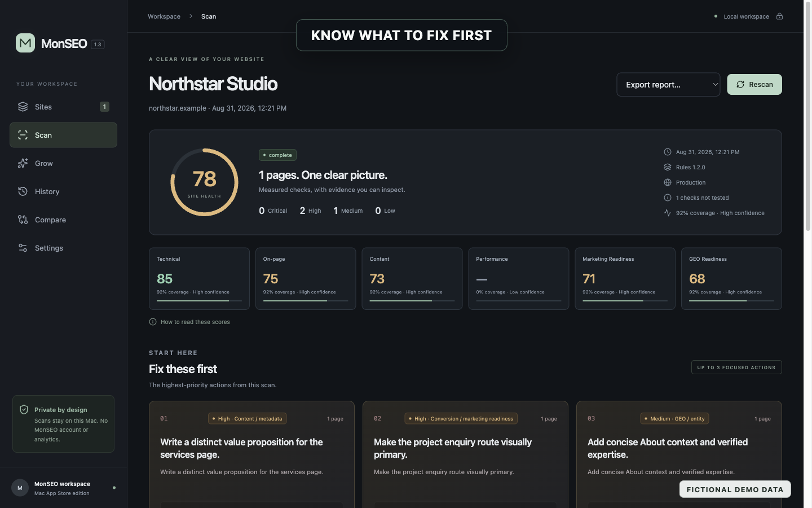Click the 2 High issues count
This screenshot has height=508, width=812.
click(310, 211)
